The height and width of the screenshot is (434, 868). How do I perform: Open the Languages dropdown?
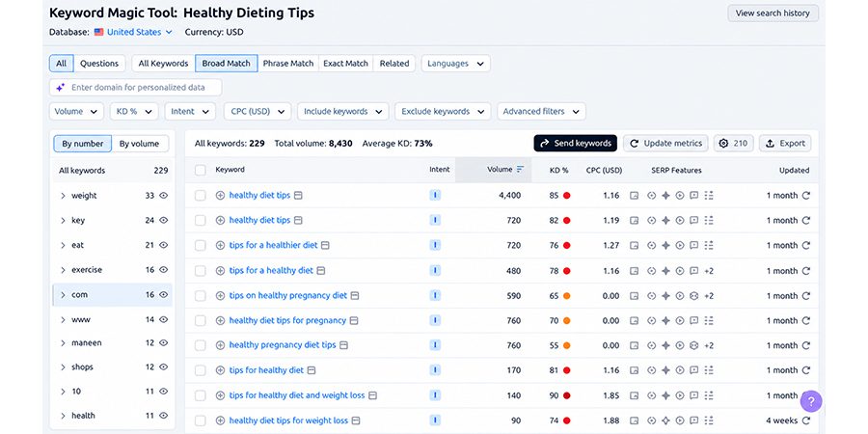pyautogui.click(x=455, y=63)
